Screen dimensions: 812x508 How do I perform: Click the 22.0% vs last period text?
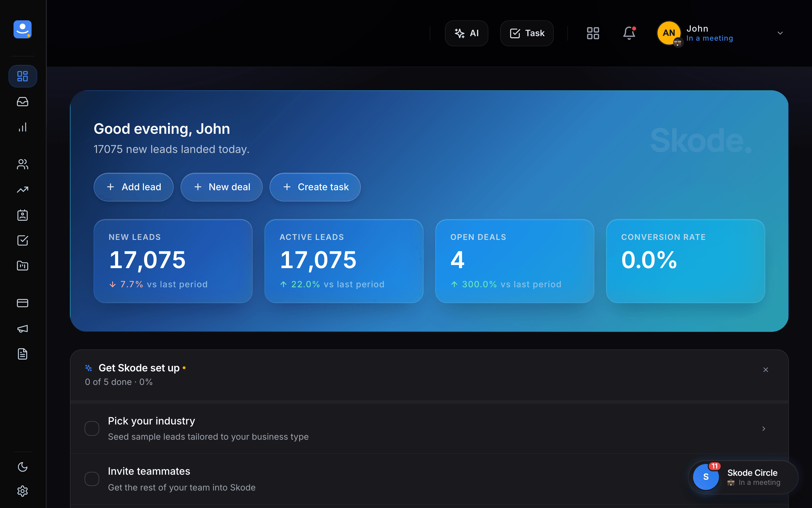(x=332, y=284)
